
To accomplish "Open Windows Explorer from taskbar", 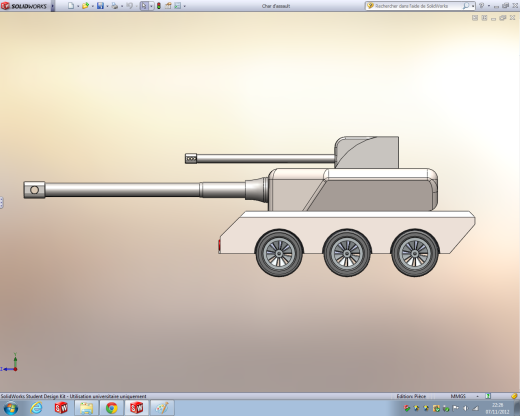I will coord(86,408).
